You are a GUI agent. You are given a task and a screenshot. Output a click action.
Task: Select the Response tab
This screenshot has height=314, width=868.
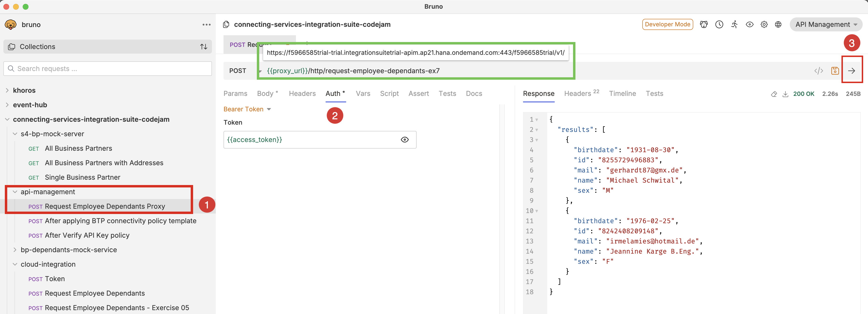(x=539, y=93)
